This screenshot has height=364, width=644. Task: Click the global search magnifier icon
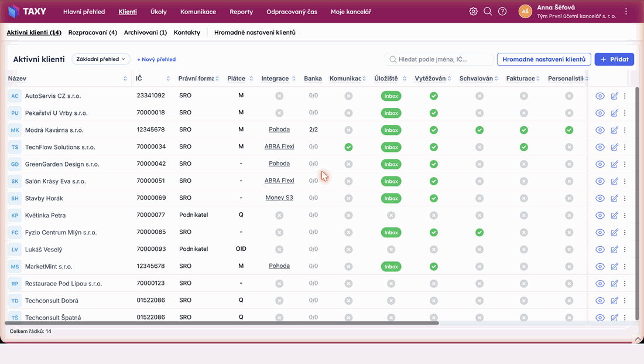tap(488, 12)
